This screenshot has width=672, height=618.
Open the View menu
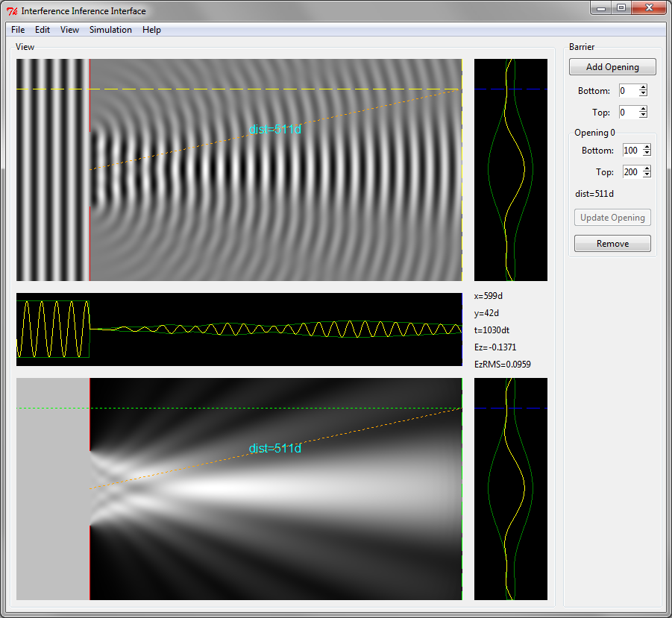[x=69, y=30]
